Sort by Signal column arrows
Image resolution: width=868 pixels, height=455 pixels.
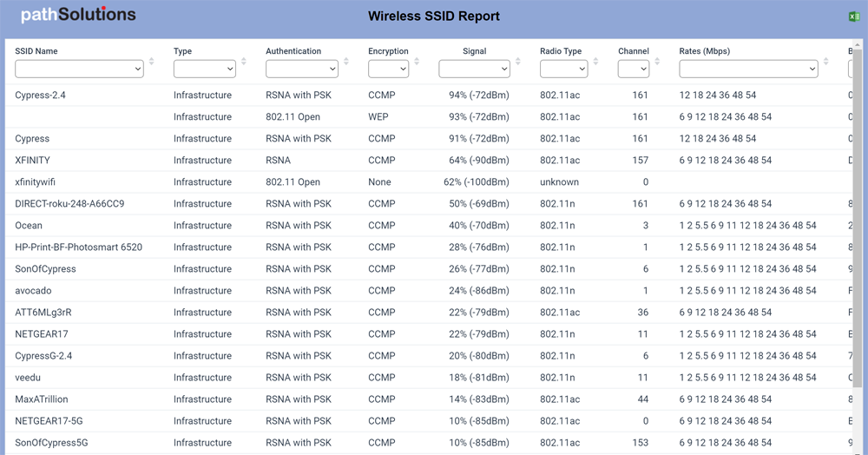pyautogui.click(x=518, y=62)
